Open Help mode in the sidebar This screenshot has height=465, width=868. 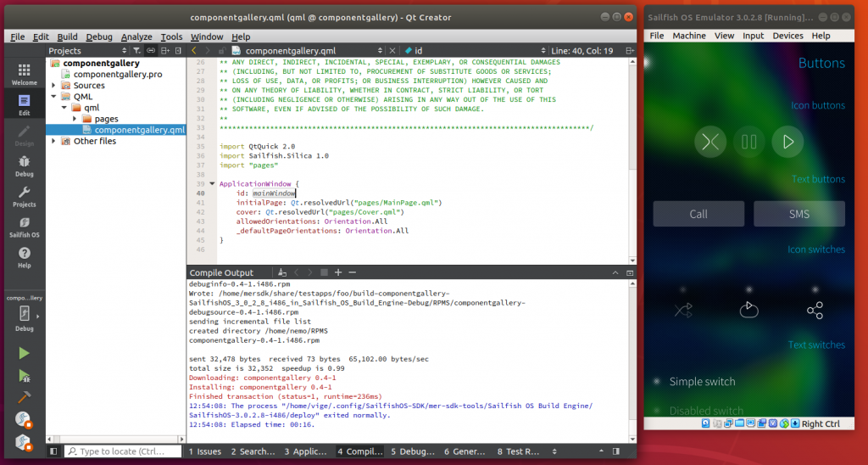point(24,258)
